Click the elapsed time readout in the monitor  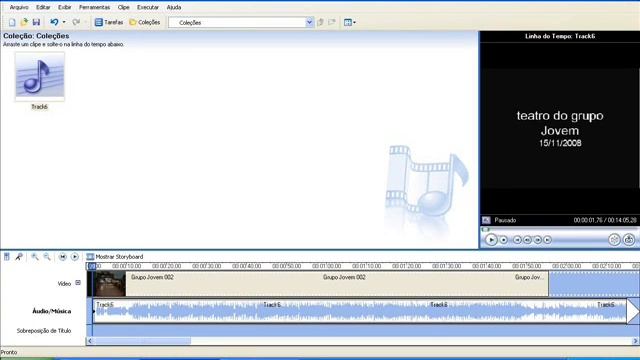coord(588,220)
